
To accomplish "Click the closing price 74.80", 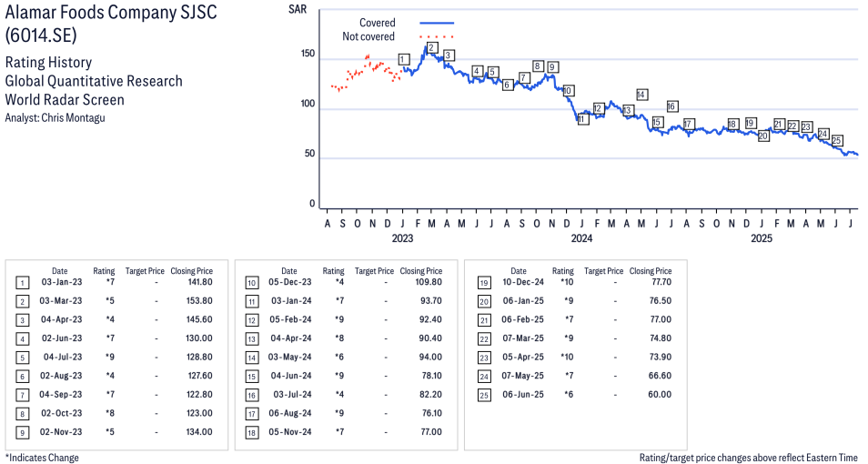I will click(x=661, y=338).
